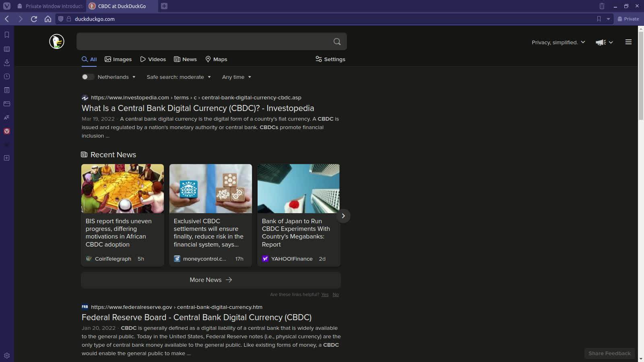
Task: Expand the Netherlands region dropdown
Action: (117, 77)
